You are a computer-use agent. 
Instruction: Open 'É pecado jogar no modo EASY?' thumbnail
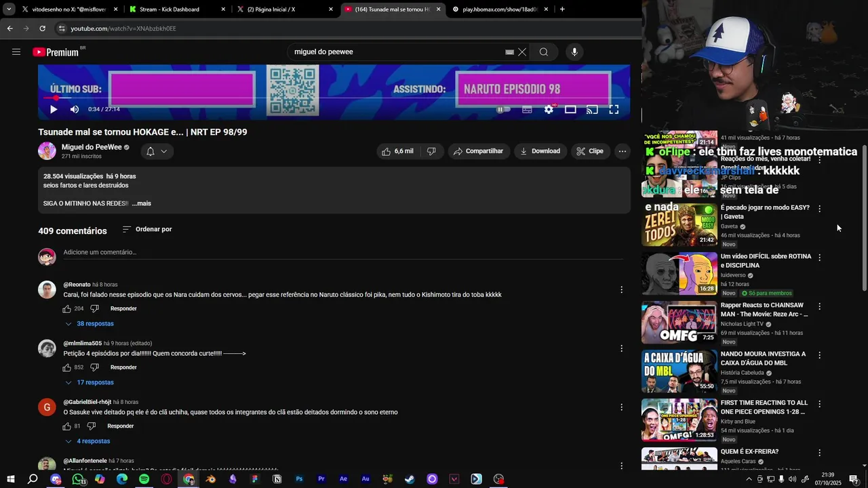[x=679, y=225]
